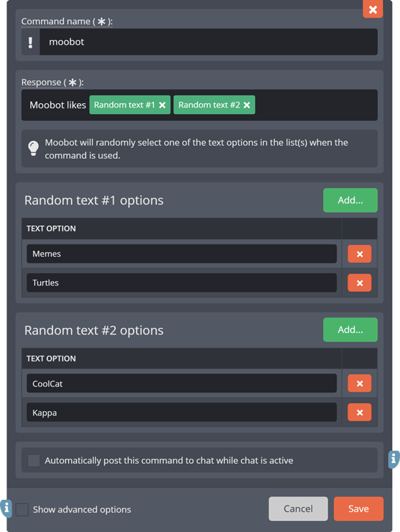The image size is (400, 532).
Task: Delete the Turtles text option
Action: [360, 283]
